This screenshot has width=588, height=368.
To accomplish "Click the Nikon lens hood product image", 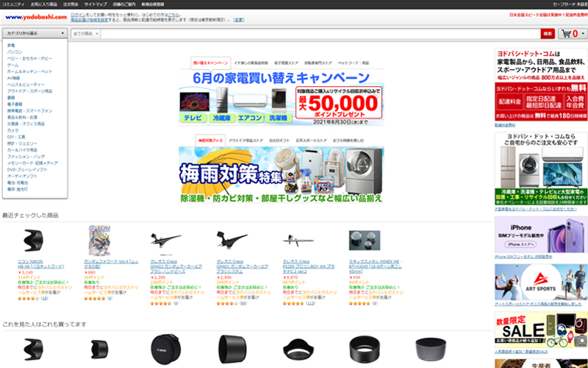I will pos(34,241).
